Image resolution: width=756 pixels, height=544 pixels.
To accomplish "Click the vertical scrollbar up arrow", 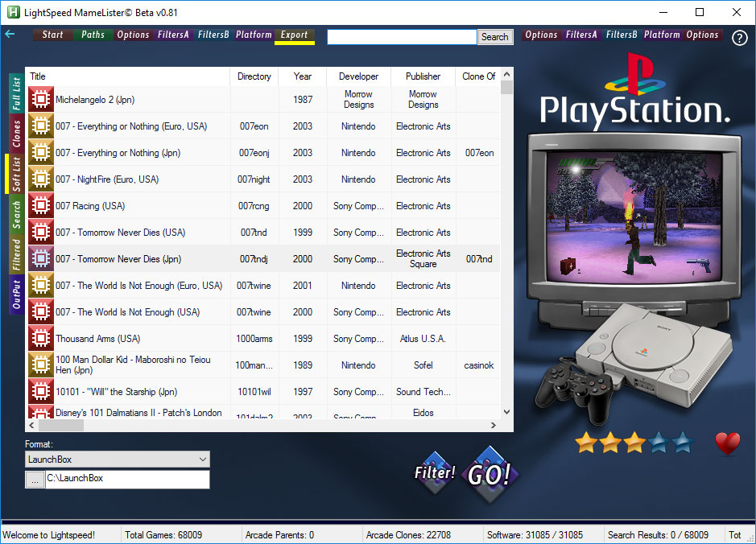I will [x=506, y=74].
